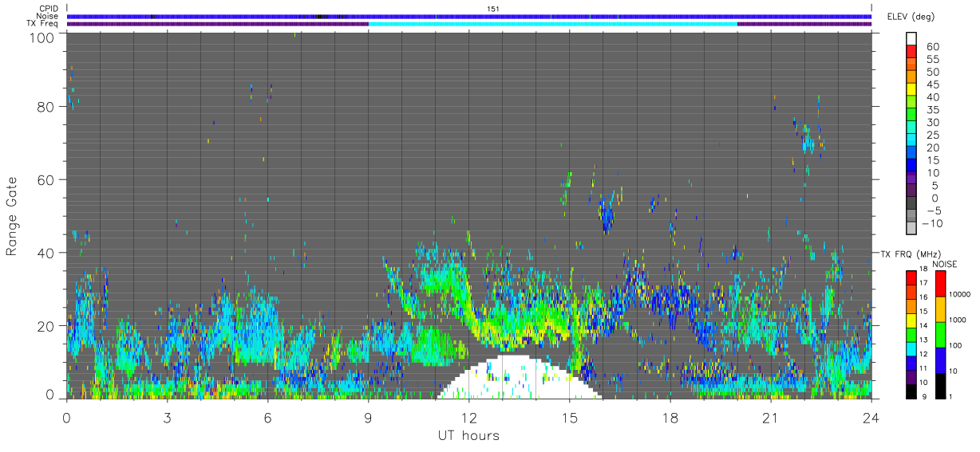
Task: Click the "60" tick label on Range Gate axis
Action: tap(46, 179)
